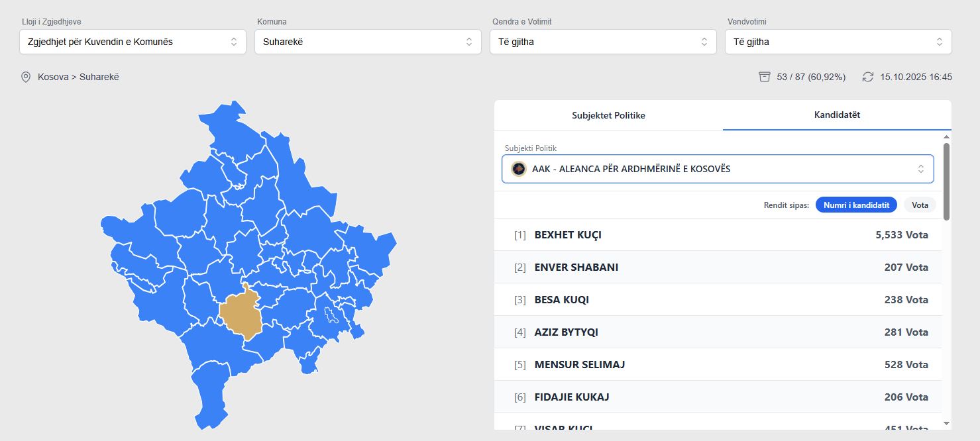The width and height of the screenshot is (980, 441).
Task: Open the Subjekti Politik party selector
Action: 718,169
